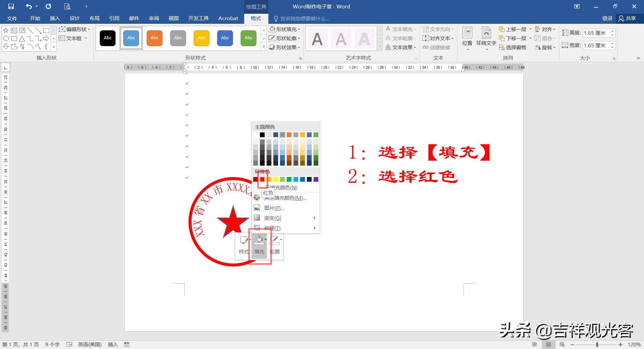Switch to the Insert (插入) tab
The width and height of the screenshot is (644, 349).
(55, 18)
